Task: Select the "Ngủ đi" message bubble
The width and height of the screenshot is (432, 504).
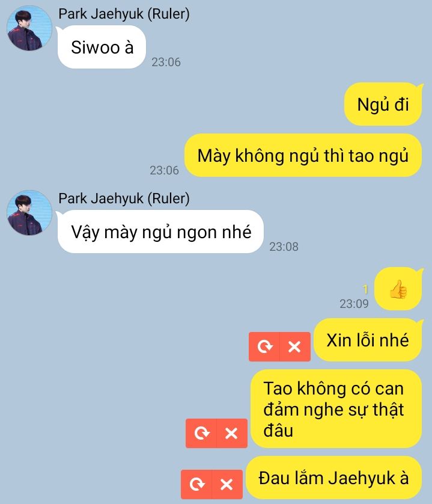Action: (383, 104)
